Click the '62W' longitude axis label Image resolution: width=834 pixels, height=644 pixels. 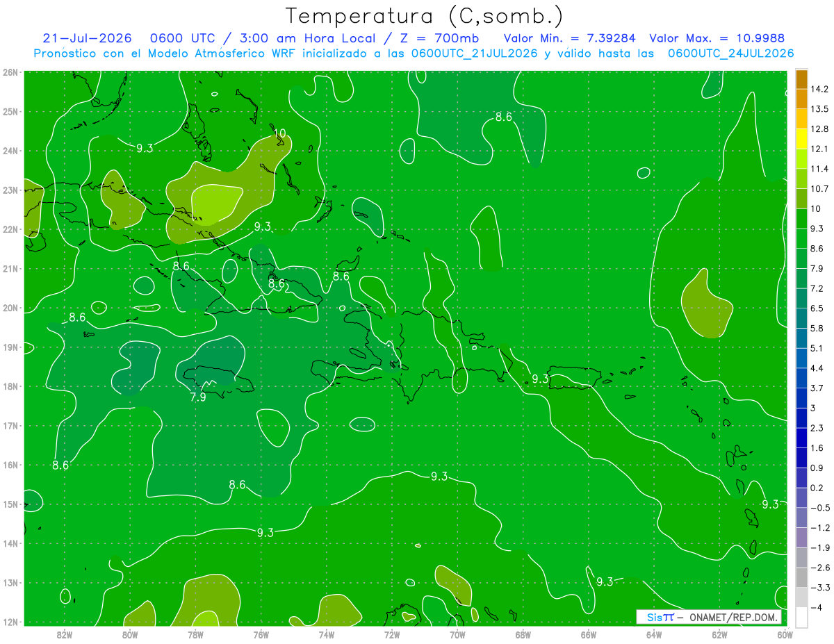(719, 634)
